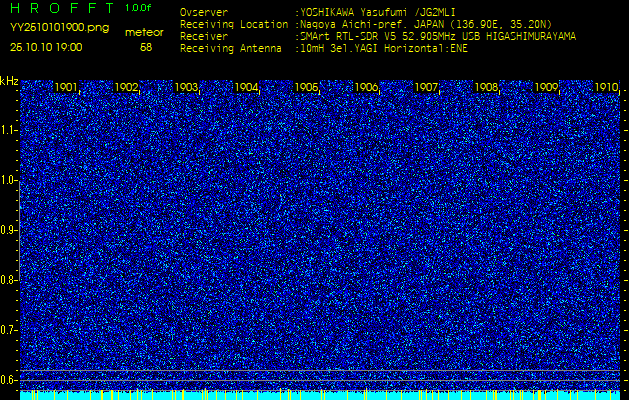Click the 0.9 kHz axis label
Image resolution: width=629 pixels, height=400 pixels.
point(8,230)
